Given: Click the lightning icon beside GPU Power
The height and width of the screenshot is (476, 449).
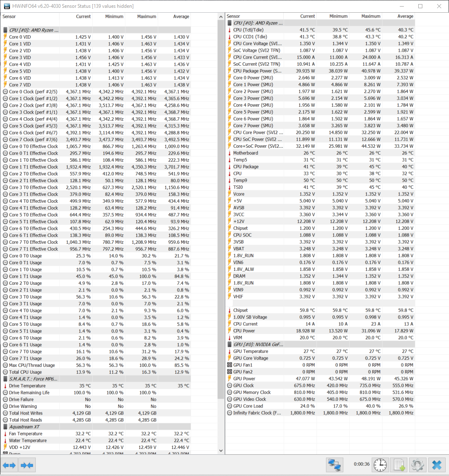Looking at the screenshot, I should pyautogui.click(x=229, y=379).
